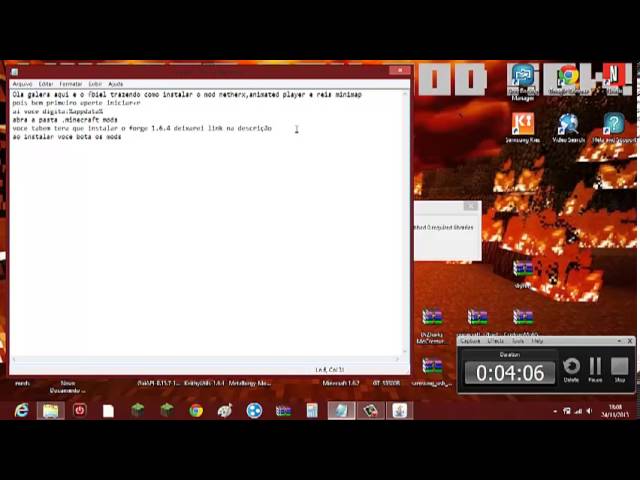Click the Delete recording button
Image resolution: width=640 pixels, height=480 pixels.
pos(571,369)
